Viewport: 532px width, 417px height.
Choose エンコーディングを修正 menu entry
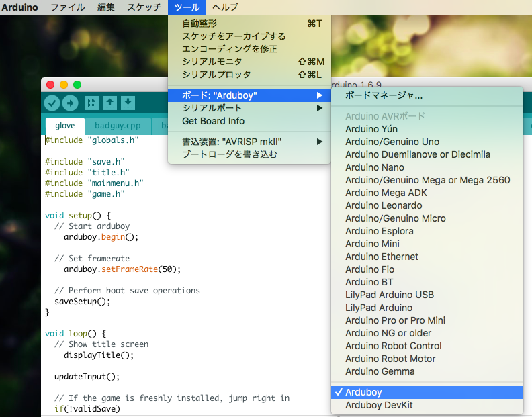pos(249,49)
